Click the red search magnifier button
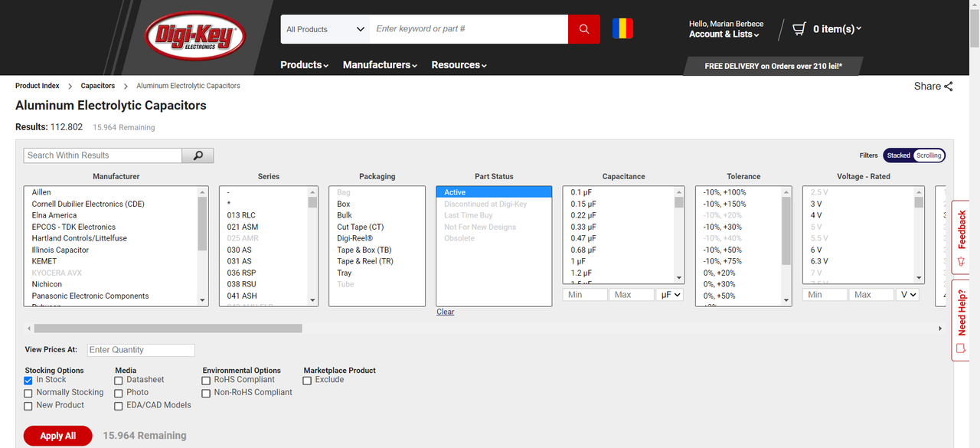Screen dimensions: 980x448 (584, 29)
